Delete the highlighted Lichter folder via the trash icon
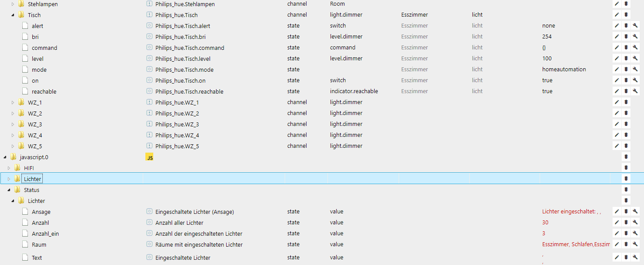 [626, 178]
